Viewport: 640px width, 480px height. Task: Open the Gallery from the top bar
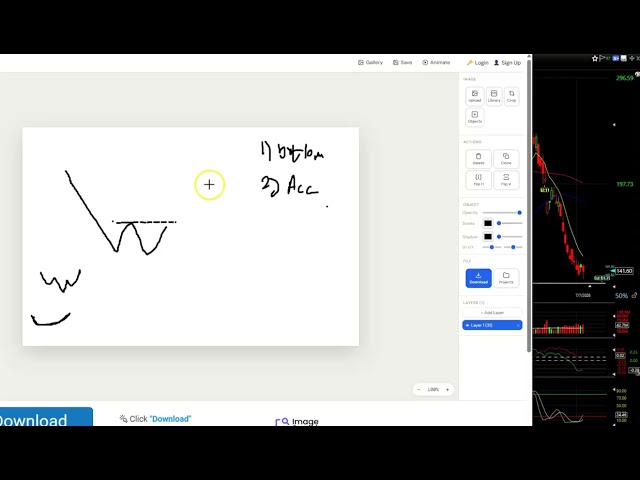click(370, 62)
